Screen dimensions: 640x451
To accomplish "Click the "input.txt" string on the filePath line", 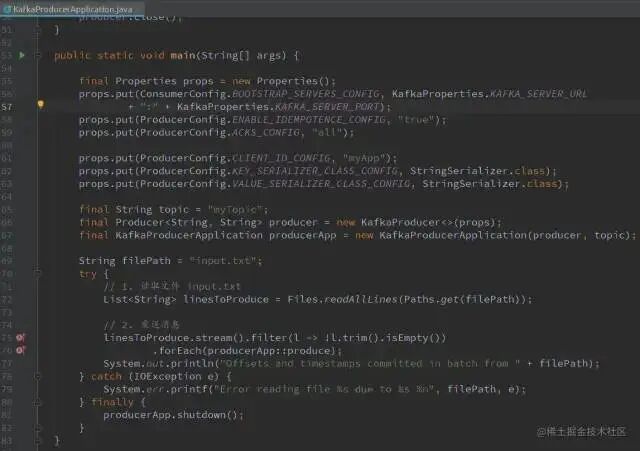I will 223,260.
